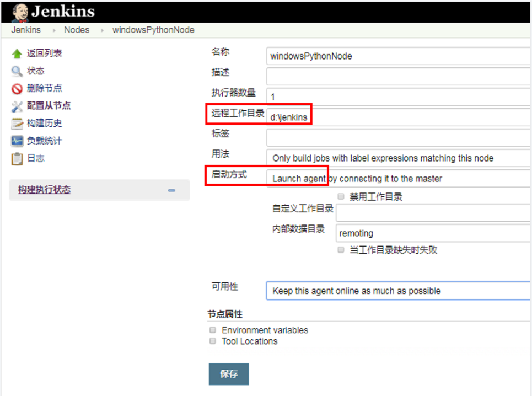This screenshot has width=532, height=396.
Task: Enable the Environment variables checkbox
Action: [x=213, y=330]
